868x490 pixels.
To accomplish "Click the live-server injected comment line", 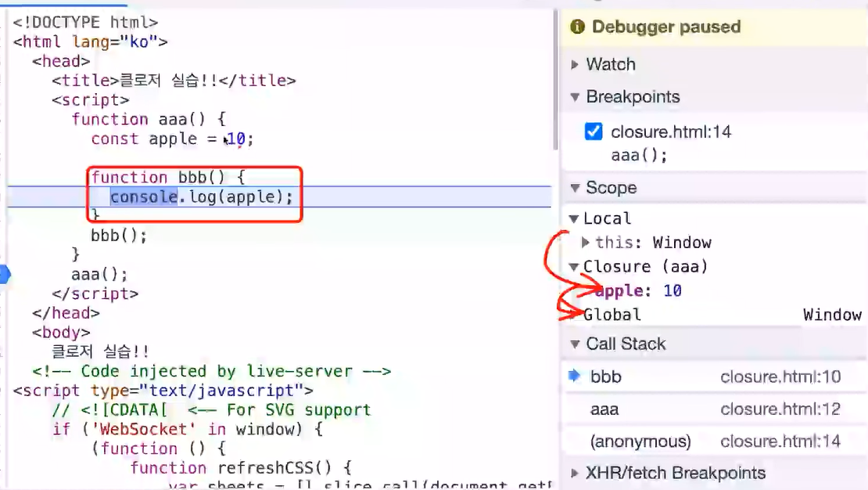I will (x=211, y=371).
